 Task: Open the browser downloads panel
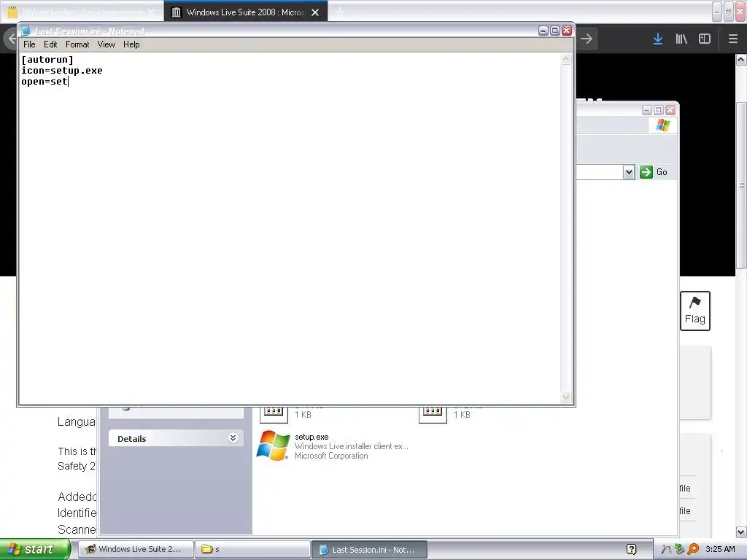pos(657,39)
